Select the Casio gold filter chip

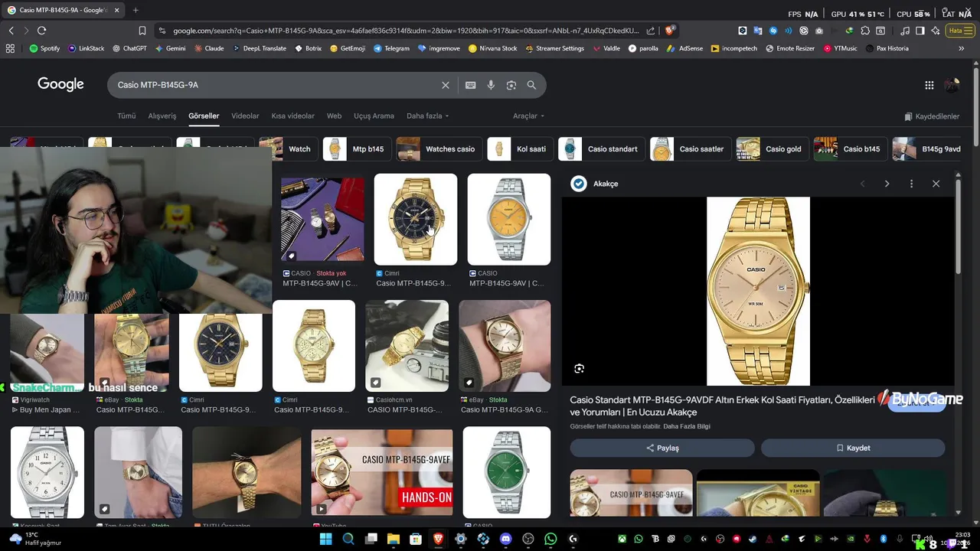[x=773, y=149]
